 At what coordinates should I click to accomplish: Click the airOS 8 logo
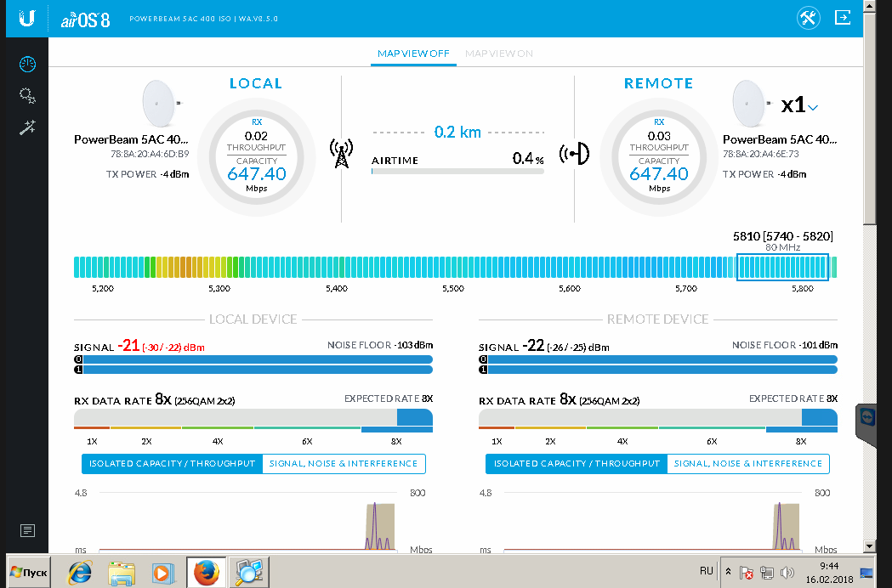(85, 20)
